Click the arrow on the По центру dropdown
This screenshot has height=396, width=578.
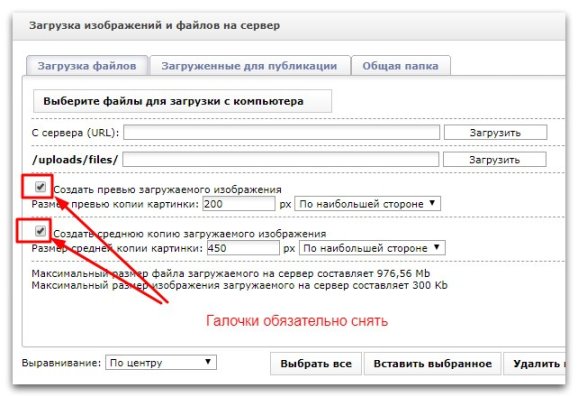pos(208,362)
